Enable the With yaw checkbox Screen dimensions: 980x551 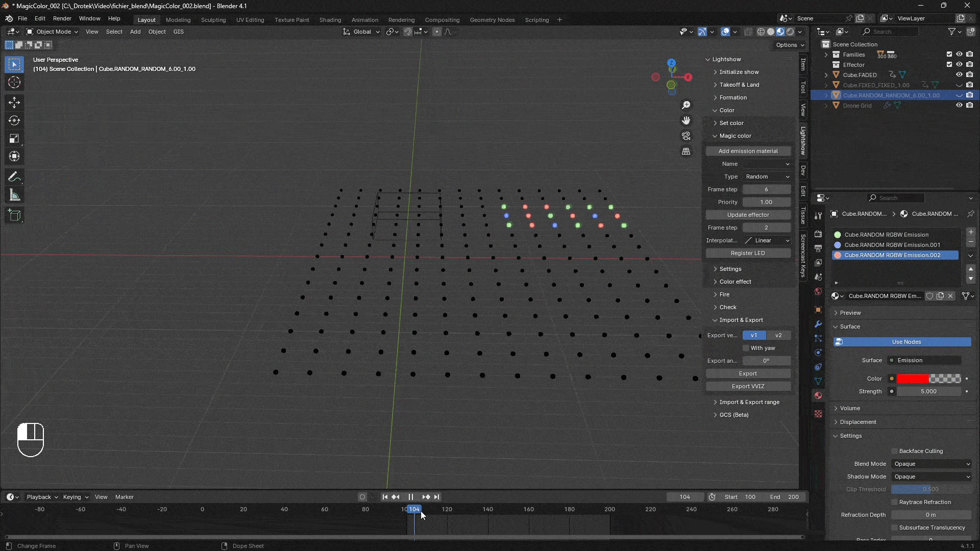pos(746,348)
